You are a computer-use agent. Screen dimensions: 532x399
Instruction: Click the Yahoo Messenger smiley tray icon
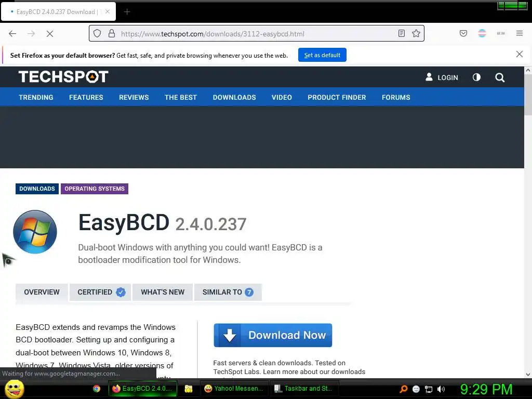[416, 389]
